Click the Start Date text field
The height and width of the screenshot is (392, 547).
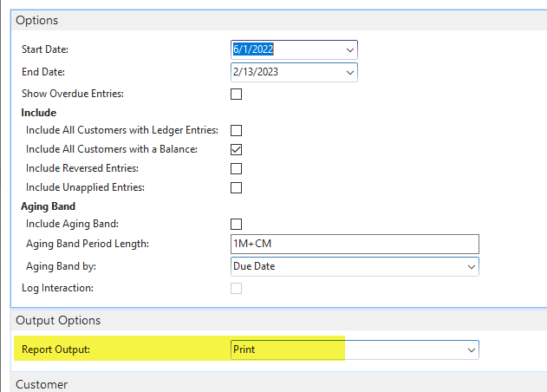click(x=284, y=50)
